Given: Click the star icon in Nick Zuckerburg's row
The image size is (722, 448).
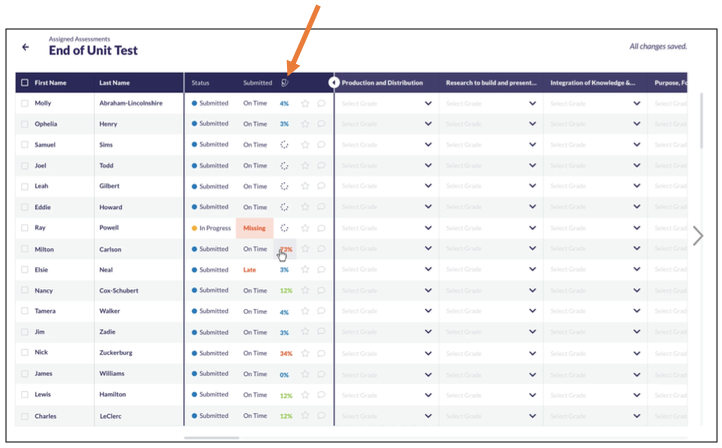Looking at the screenshot, I should (305, 353).
